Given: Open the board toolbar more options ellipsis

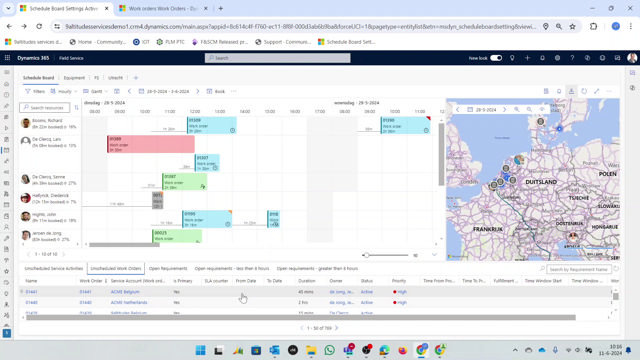Looking at the screenshot, I should [x=233, y=91].
